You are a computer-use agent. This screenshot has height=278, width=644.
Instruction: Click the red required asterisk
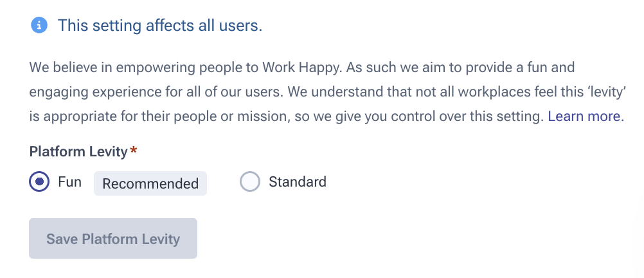pos(134,152)
